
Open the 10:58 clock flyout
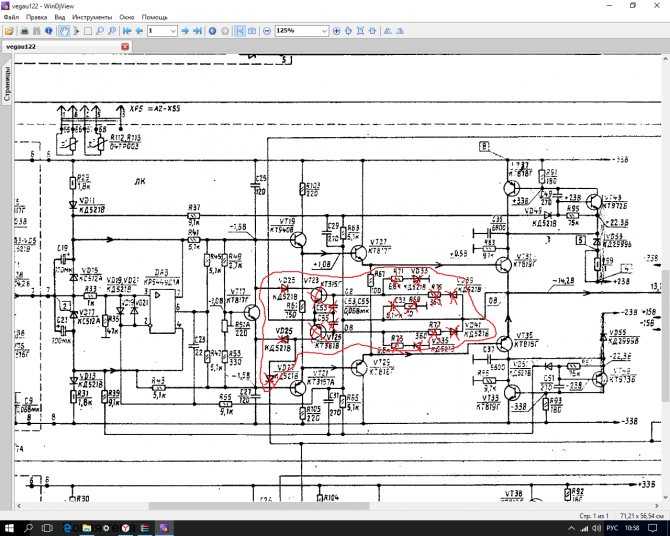(x=633, y=529)
